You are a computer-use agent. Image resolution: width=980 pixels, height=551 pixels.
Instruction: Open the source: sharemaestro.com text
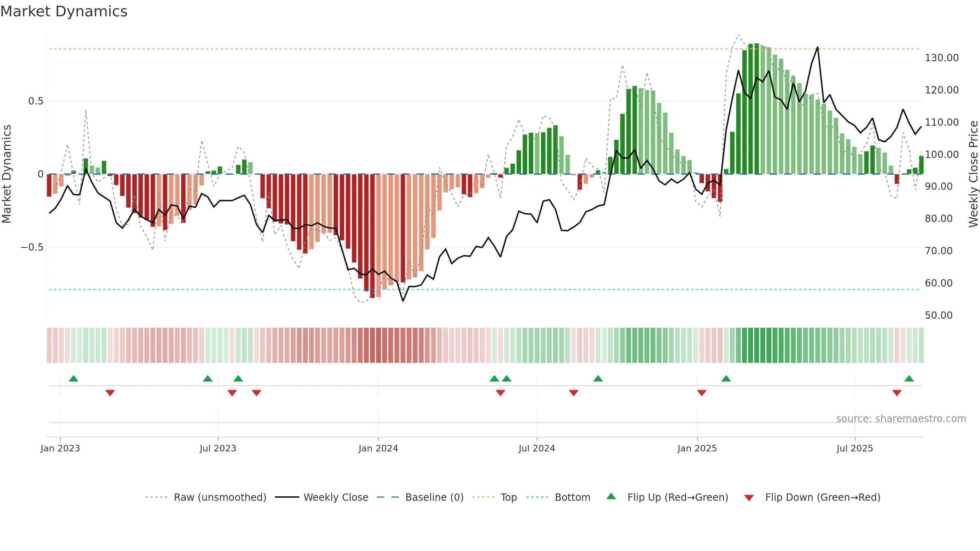click(901, 419)
